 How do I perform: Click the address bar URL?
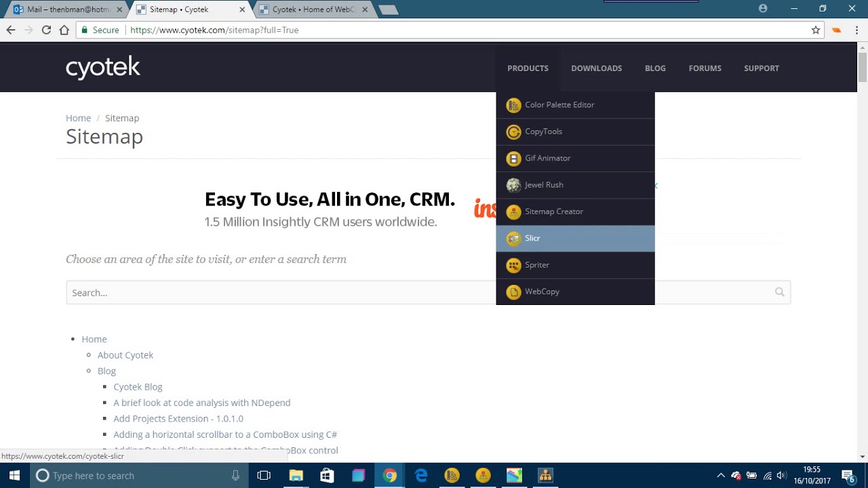coord(214,30)
